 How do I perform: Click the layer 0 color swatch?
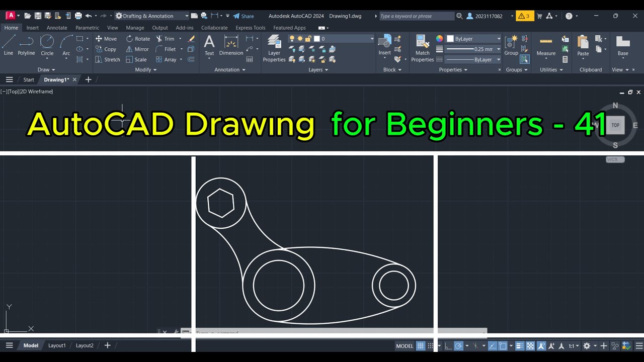[x=317, y=39]
